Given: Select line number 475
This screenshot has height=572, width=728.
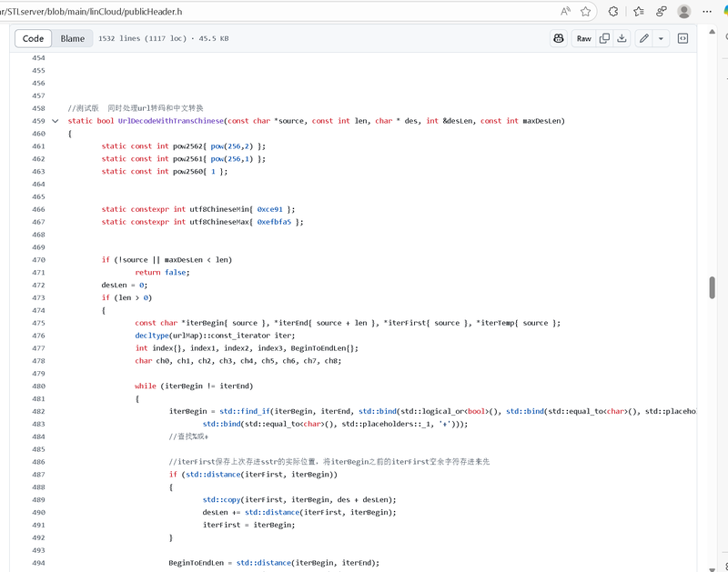Looking at the screenshot, I should [x=38, y=323].
